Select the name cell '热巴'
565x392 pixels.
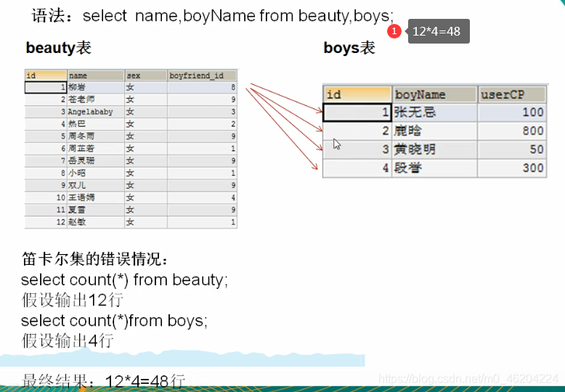pyautogui.click(x=95, y=124)
